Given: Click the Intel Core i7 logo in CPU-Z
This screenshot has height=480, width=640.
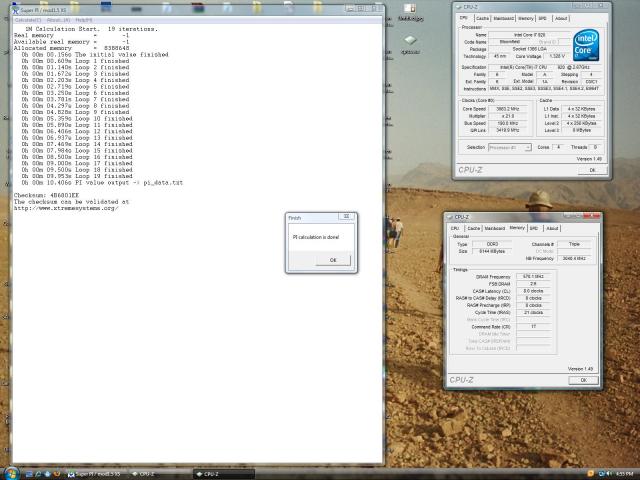Looking at the screenshot, I should (586, 45).
